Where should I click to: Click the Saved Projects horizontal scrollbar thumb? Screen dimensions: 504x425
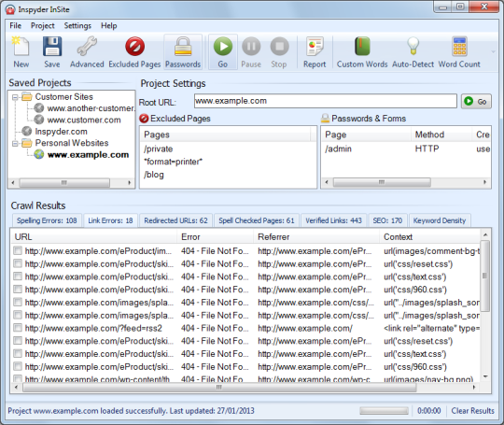pos(64,183)
